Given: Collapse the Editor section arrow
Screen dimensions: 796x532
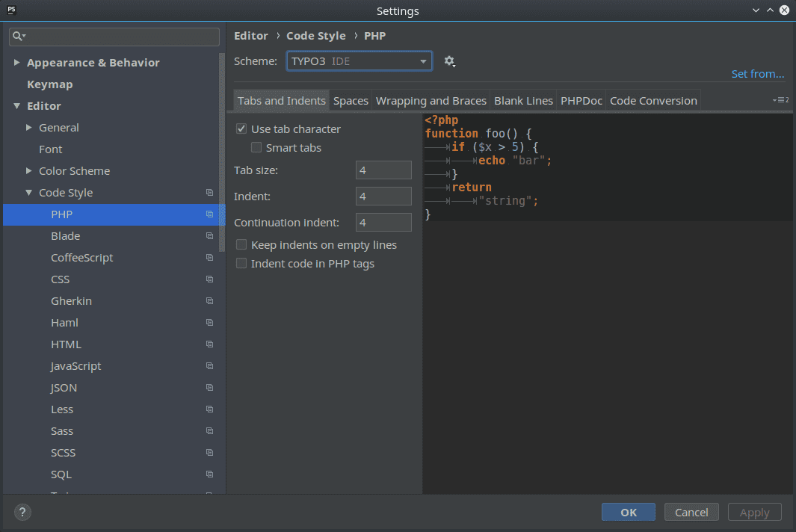Looking at the screenshot, I should point(16,105).
